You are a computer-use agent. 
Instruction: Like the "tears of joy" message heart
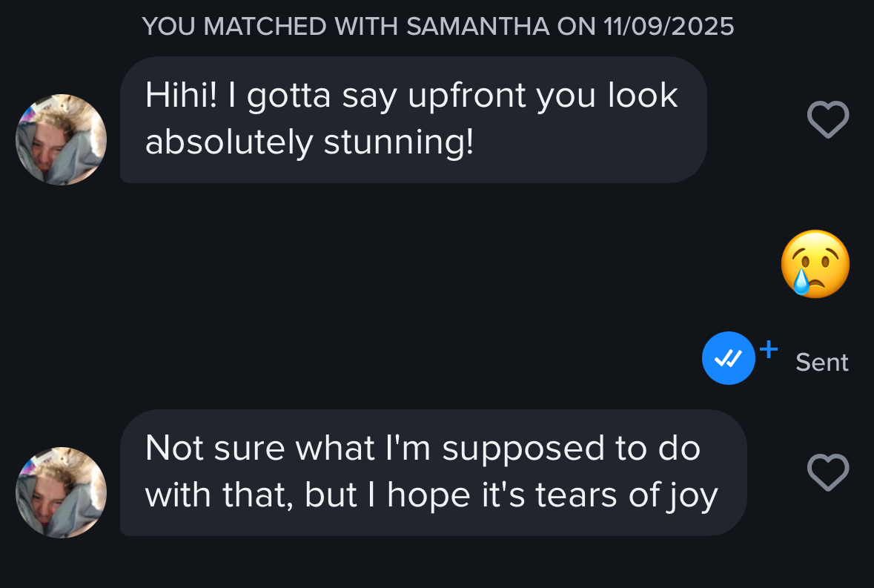pos(828,472)
